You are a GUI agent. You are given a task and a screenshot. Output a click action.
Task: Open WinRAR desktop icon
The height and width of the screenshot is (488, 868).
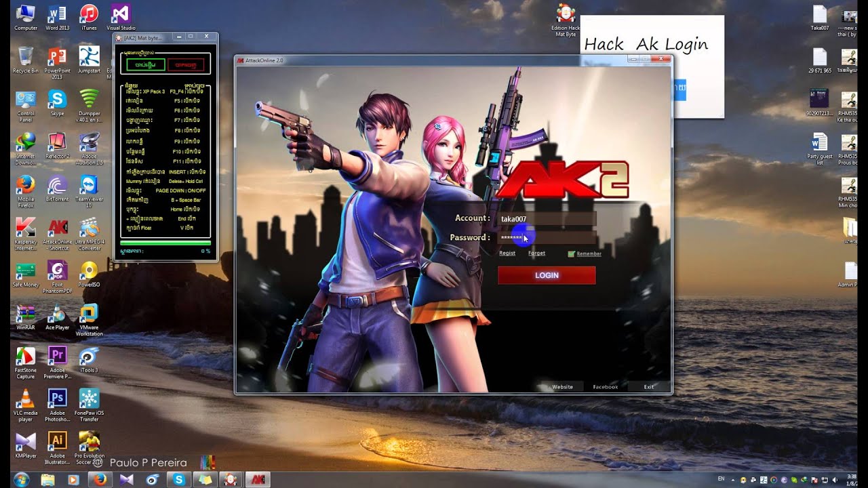26,317
